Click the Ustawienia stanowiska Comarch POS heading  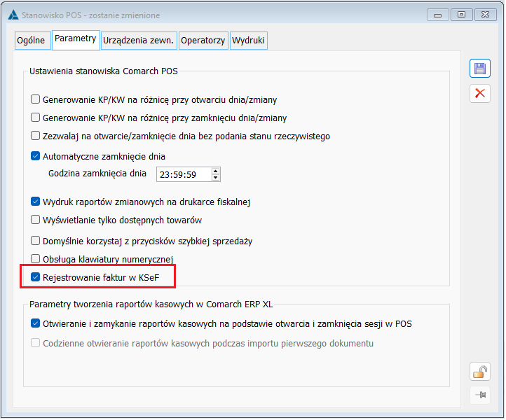coord(104,71)
